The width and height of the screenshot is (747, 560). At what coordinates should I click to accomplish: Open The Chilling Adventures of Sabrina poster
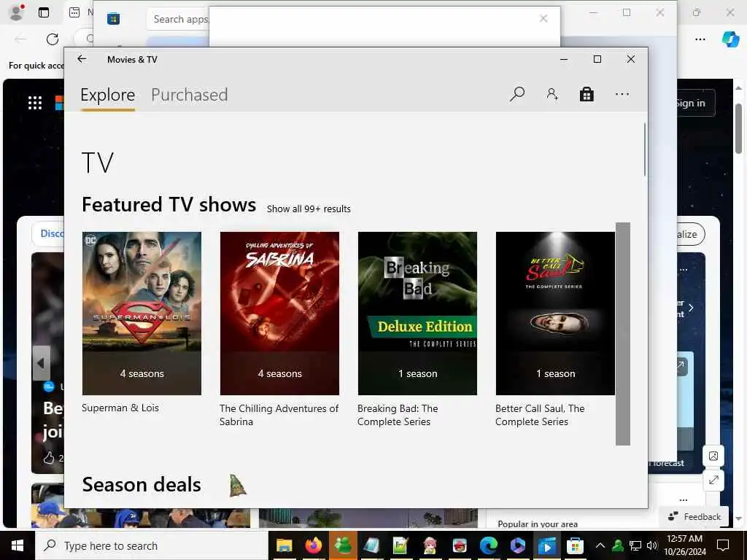coord(279,314)
